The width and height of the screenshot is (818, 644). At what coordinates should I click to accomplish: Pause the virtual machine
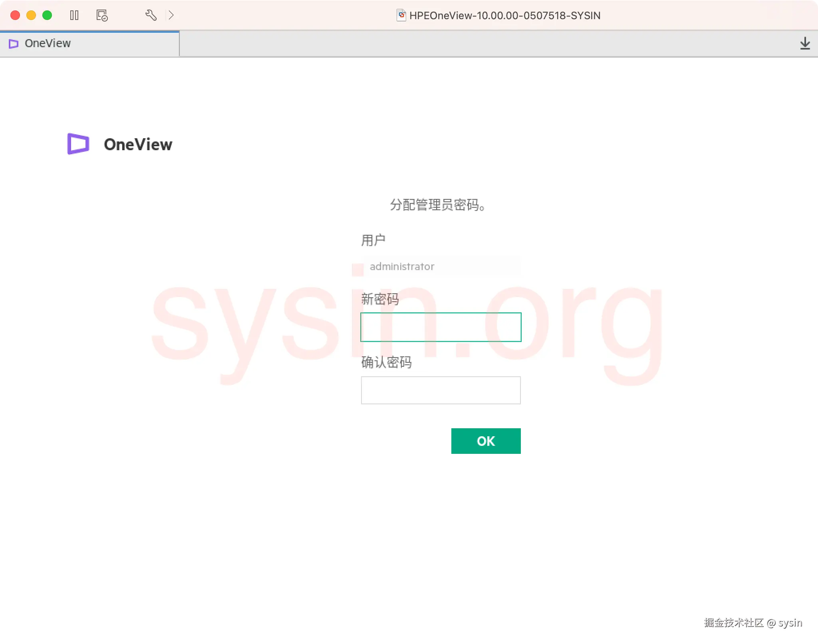pyautogui.click(x=74, y=15)
